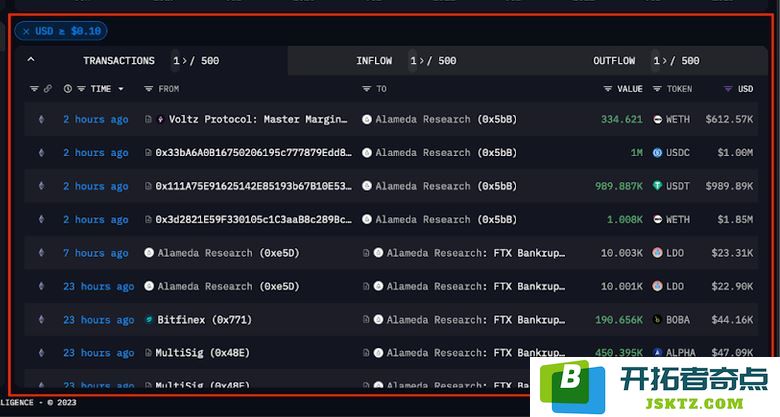Click the LDO token icon in 10.001K row

coord(658,286)
